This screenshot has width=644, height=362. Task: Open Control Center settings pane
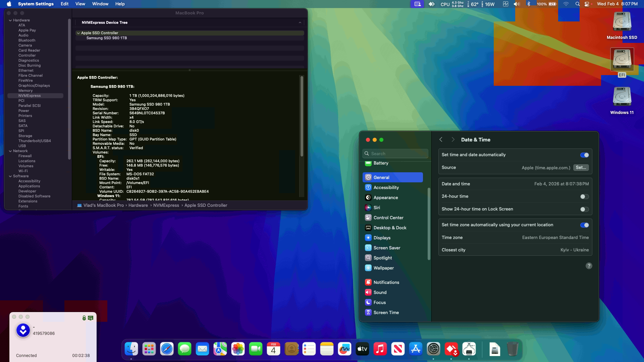click(x=392, y=218)
